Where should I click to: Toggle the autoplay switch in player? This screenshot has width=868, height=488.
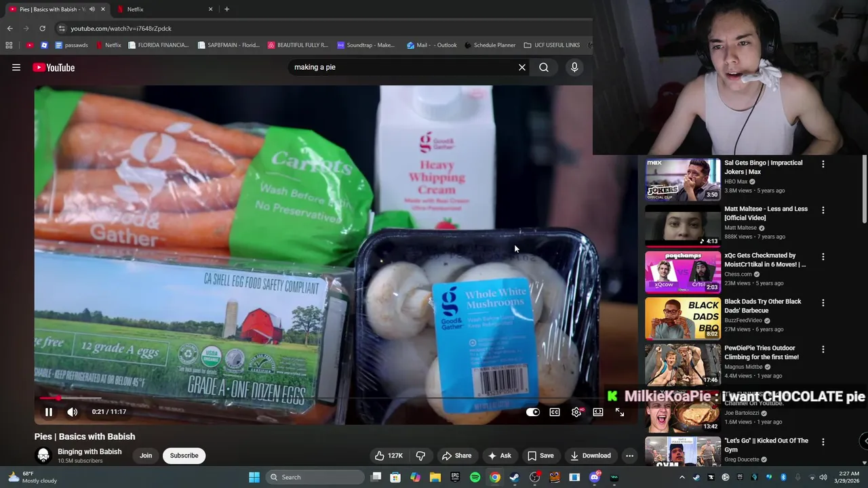pos(533,411)
